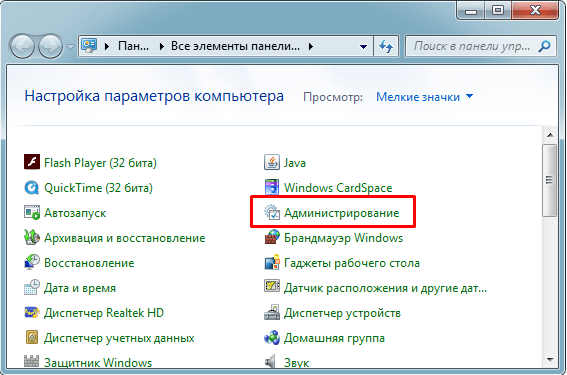Refresh the Control Panel view
This screenshot has height=375, width=567.
pyautogui.click(x=386, y=46)
